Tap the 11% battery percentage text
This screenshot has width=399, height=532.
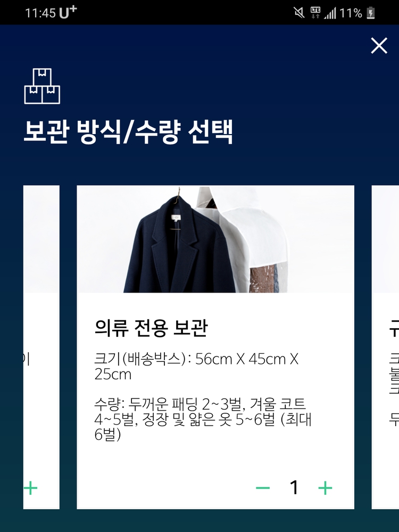point(351,13)
